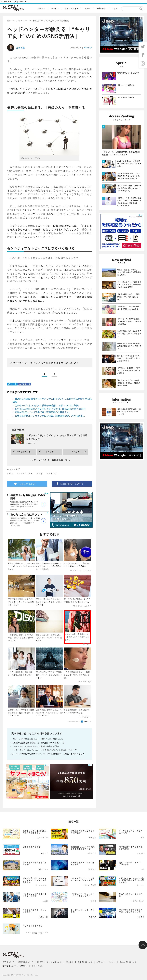The height and width of the screenshot is (980, 147).
Task: Open the 転職は、職務経歴書の作成から ad banner
Action: (x=121, y=231)
